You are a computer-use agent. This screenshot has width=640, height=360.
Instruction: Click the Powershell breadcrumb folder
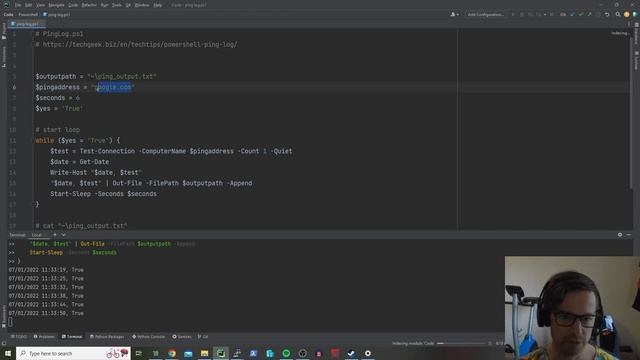pos(28,15)
